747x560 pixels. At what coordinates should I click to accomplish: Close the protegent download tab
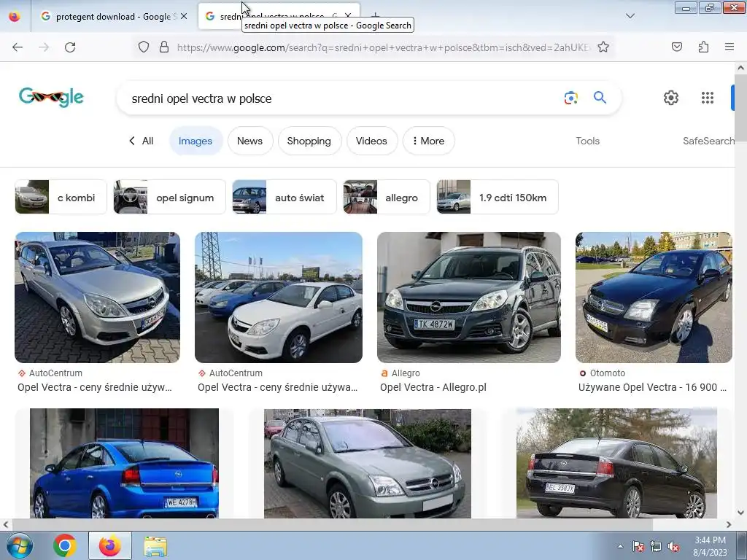tap(184, 16)
